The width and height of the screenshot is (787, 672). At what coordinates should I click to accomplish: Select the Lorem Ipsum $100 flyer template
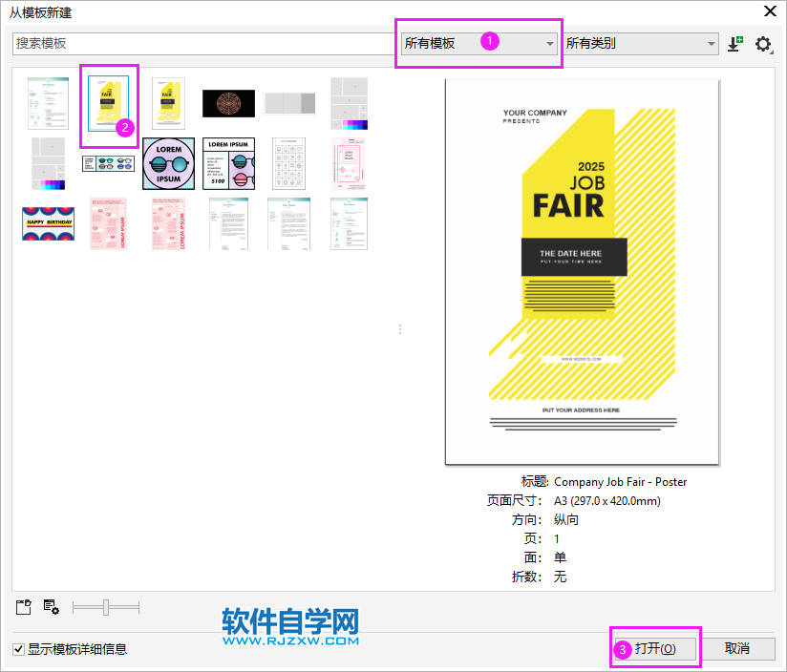228,163
